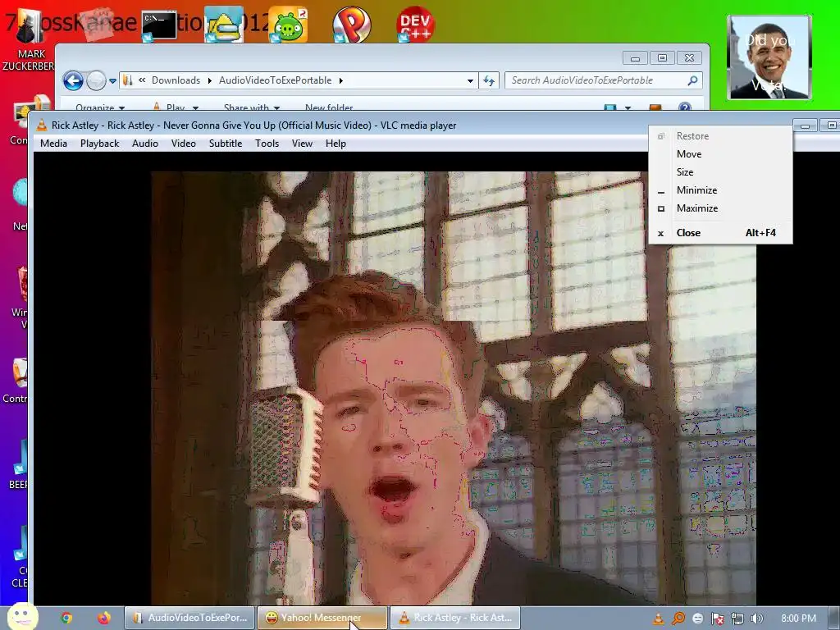Open the volume speaker tray icon
Image resolution: width=840 pixels, height=630 pixels.
pos(757,619)
